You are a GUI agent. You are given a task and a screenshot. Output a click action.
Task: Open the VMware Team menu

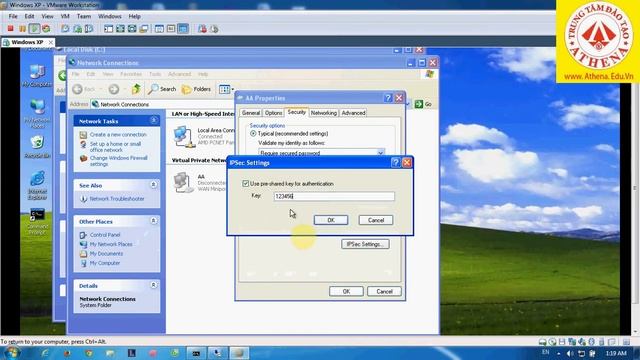tap(84, 16)
